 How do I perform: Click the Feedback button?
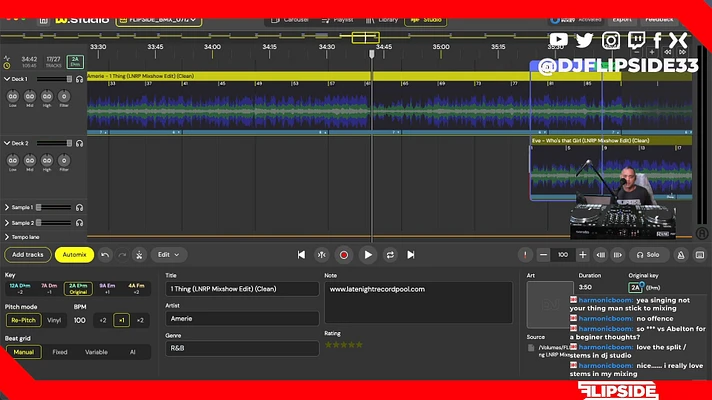point(659,20)
